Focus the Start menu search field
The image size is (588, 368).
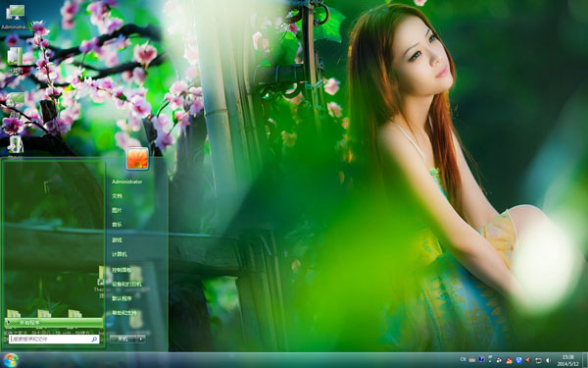(54, 340)
